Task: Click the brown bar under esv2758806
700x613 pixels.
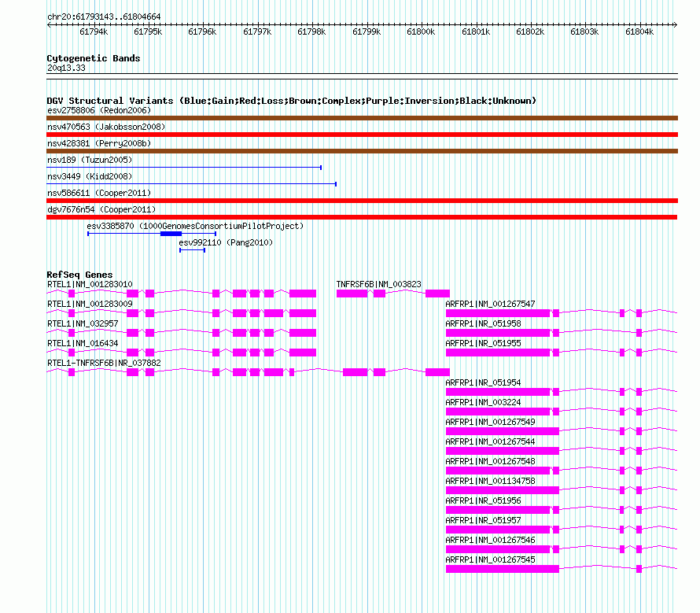Action: [362, 118]
